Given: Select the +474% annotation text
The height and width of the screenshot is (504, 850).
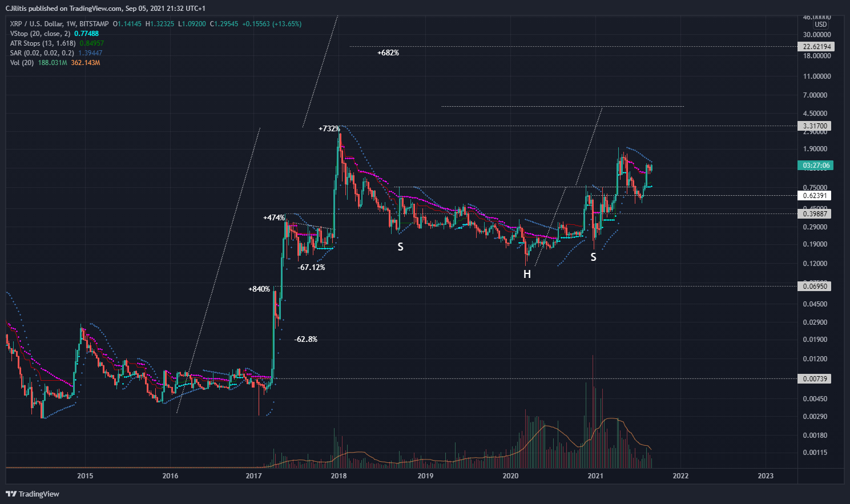Looking at the screenshot, I should point(274,218).
